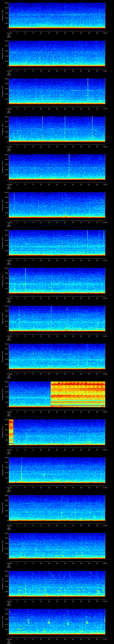
Task: Click the 4:29:00 start time label
Action: pos(9,601)
